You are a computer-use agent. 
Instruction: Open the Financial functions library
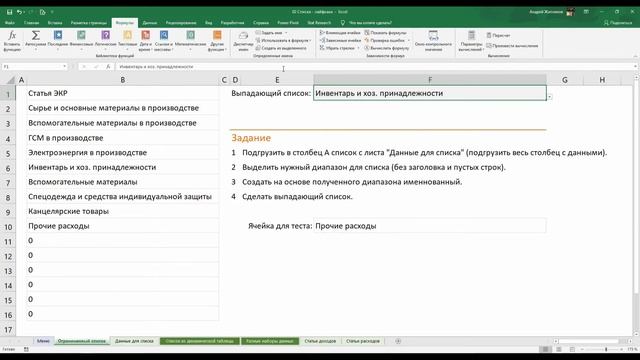click(81, 41)
